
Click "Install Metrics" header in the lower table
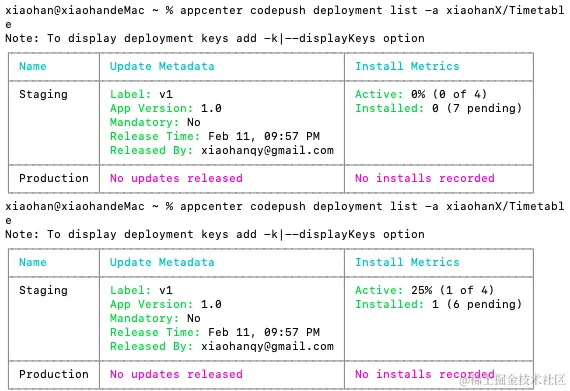pyautogui.click(x=407, y=262)
